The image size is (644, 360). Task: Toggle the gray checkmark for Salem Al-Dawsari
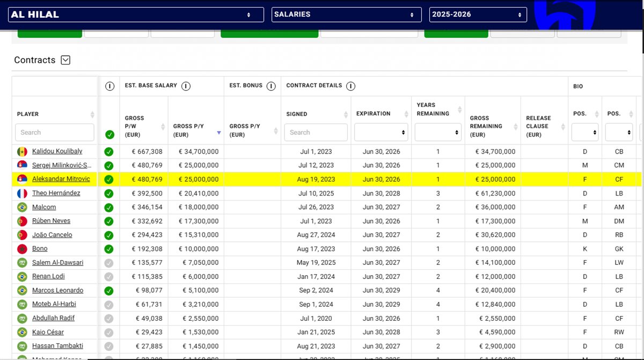point(109,263)
